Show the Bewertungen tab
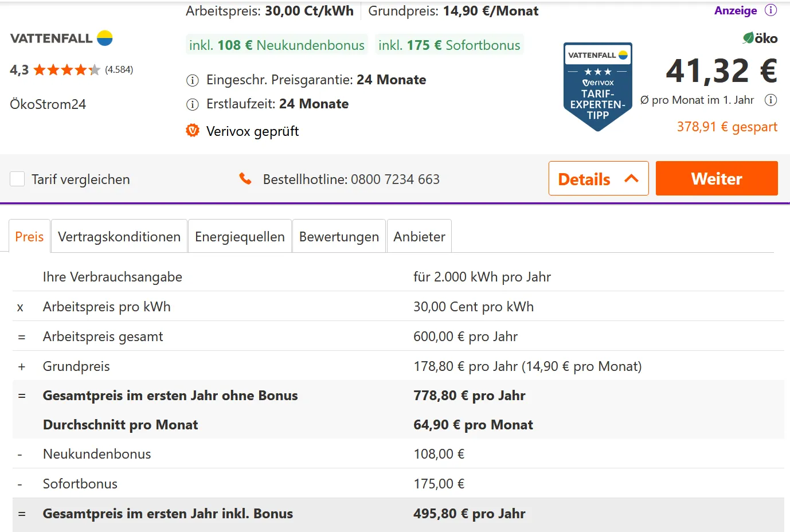 [339, 237]
